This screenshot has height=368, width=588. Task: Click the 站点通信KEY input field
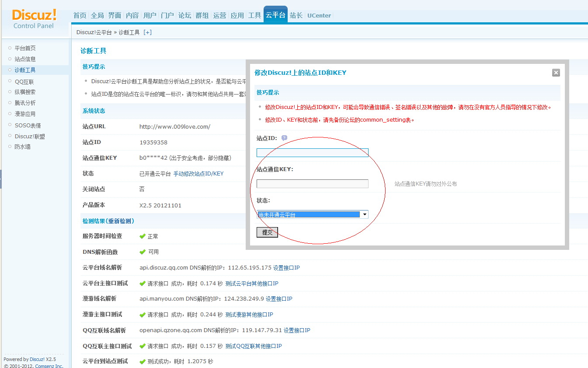click(313, 184)
